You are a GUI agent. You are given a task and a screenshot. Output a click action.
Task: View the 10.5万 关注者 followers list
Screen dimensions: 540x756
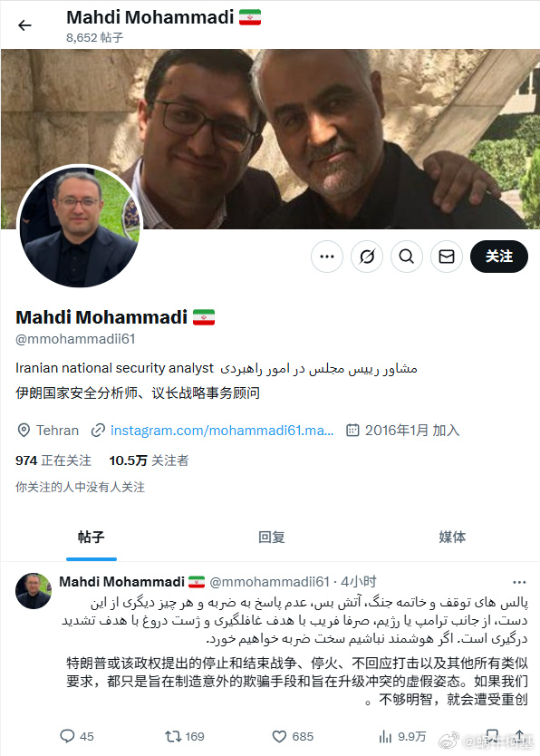coord(149,460)
